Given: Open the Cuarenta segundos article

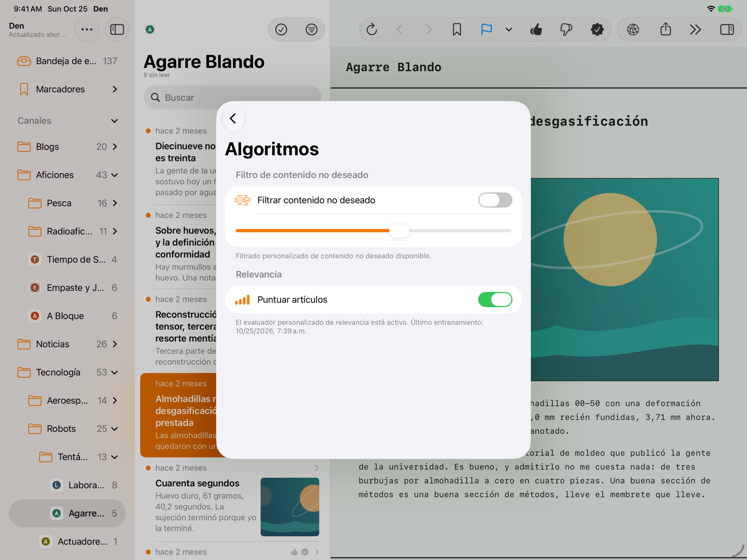Looking at the screenshot, I should [x=232, y=500].
